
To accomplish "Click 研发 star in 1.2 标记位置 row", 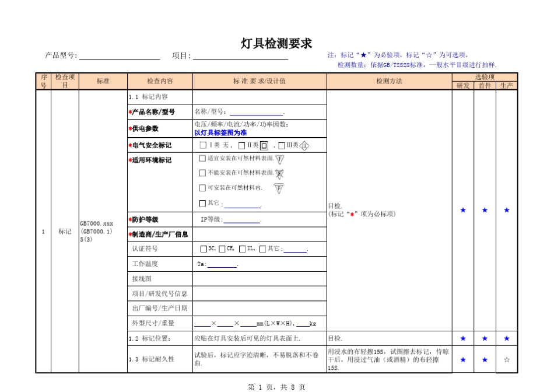I will pos(463,339).
